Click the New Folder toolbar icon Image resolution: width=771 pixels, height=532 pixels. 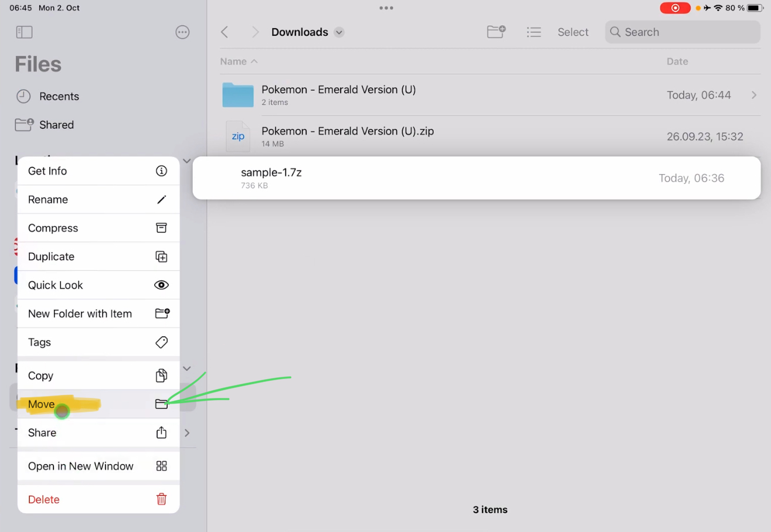[x=495, y=32]
